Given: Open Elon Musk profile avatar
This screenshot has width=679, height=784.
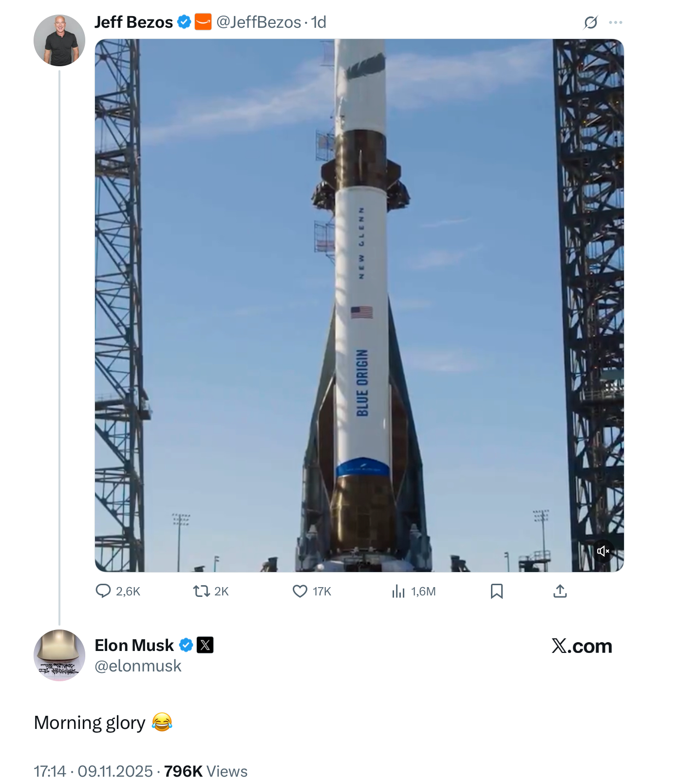Looking at the screenshot, I should click(59, 655).
